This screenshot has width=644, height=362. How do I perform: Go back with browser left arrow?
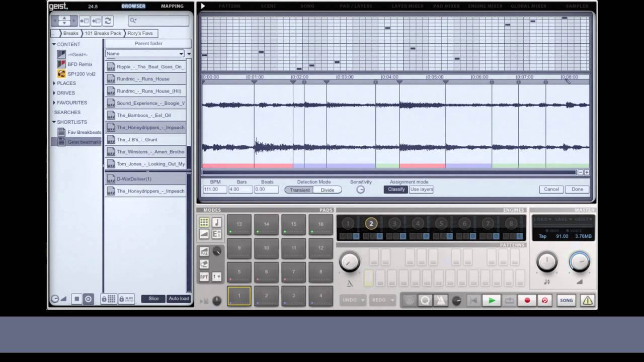(54, 21)
